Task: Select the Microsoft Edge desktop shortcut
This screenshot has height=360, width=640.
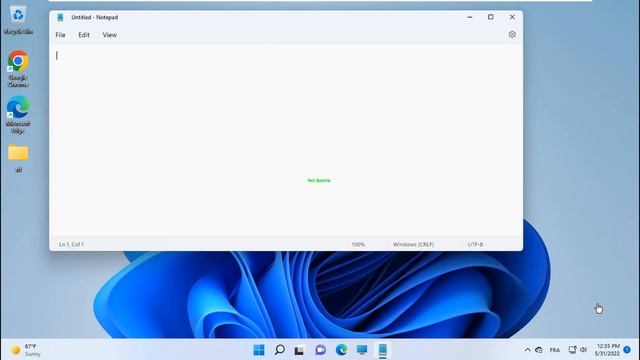Action: [18, 114]
